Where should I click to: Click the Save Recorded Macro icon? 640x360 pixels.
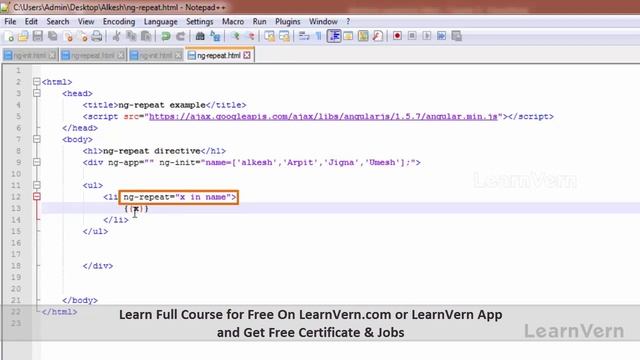tap(456, 36)
